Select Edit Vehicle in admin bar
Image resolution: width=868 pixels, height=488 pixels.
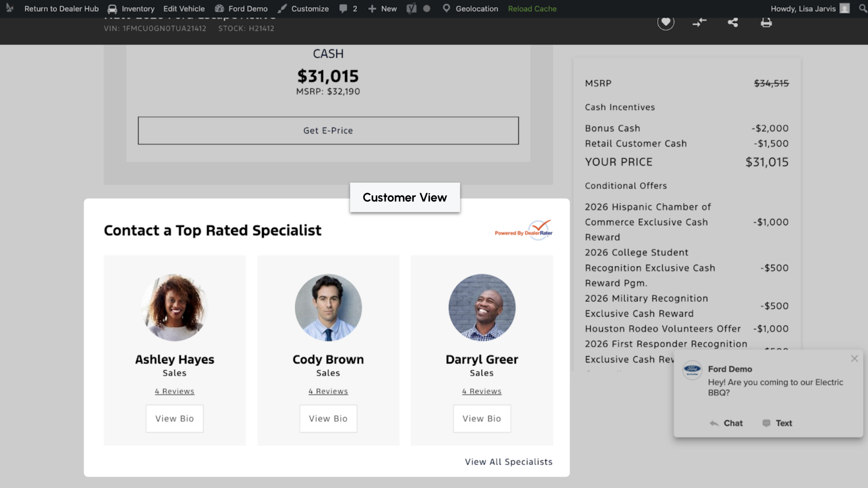pos(184,8)
